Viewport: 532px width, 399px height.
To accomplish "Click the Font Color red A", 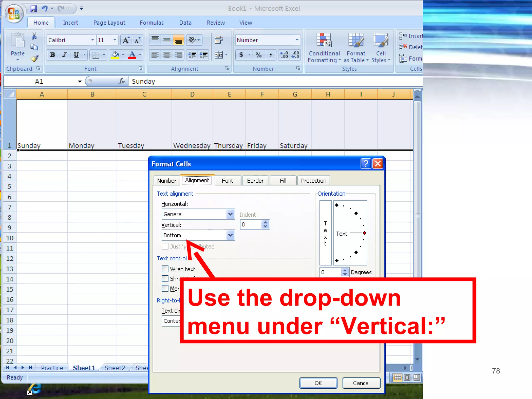I will click(132, 55).
